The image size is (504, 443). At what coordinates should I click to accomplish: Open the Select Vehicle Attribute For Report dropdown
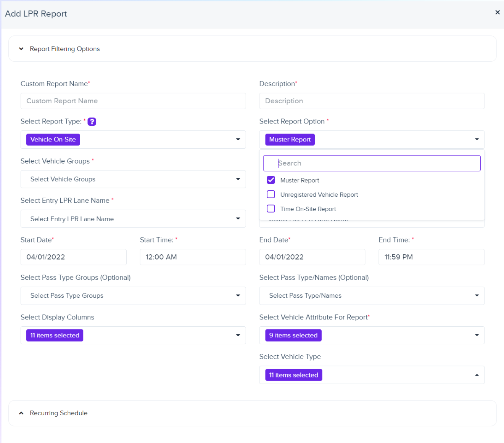(477, 335)
